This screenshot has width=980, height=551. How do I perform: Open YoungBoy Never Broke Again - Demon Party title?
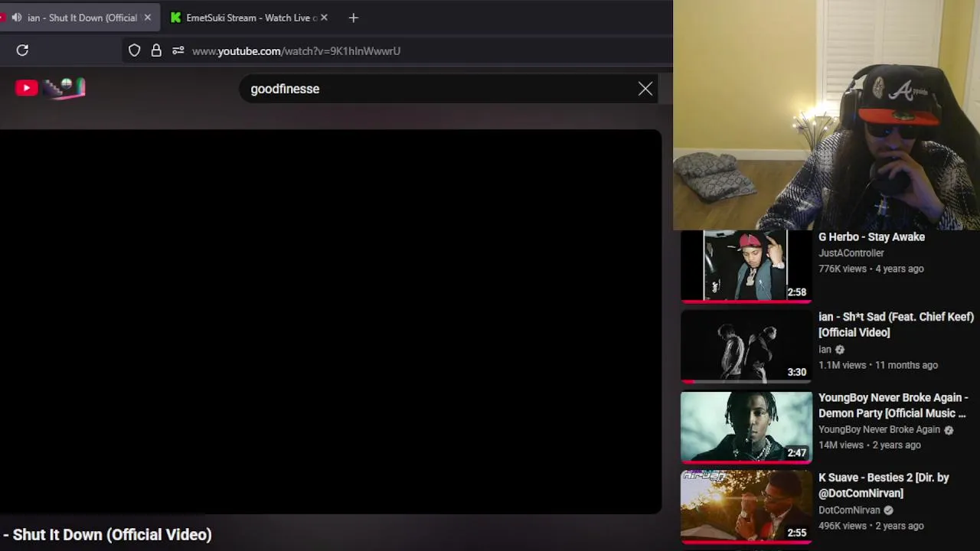point(893,405)
